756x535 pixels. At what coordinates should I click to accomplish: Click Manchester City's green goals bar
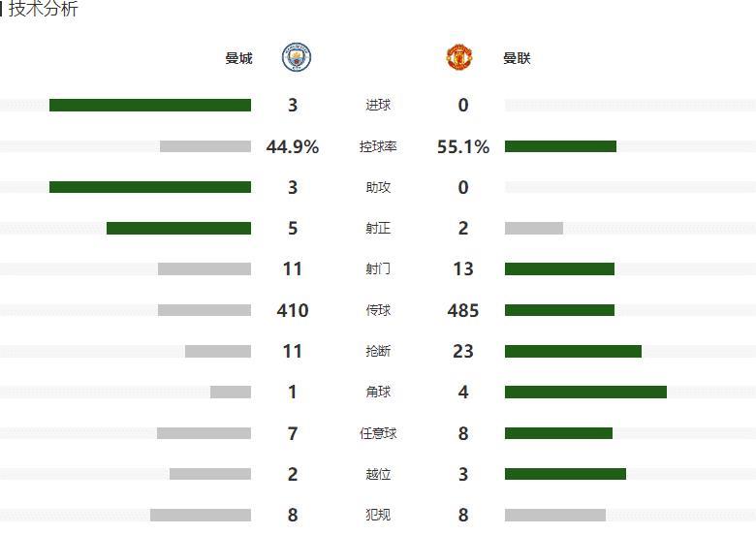[150, 105]
